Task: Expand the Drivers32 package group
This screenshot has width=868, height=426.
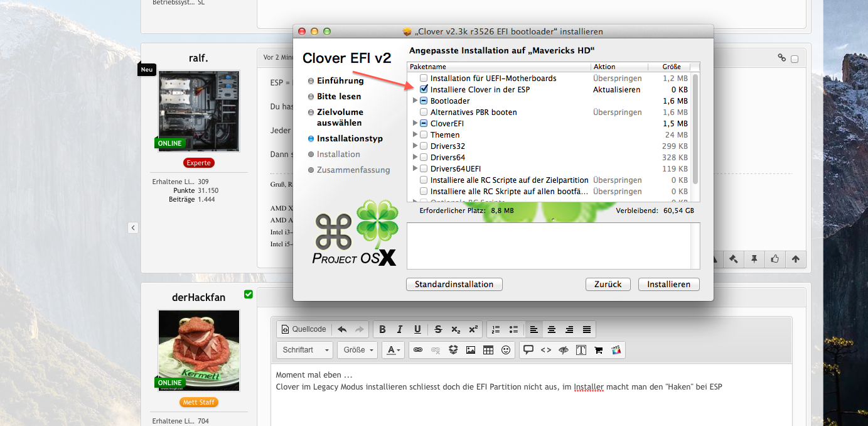Action: tap(415, 146)
